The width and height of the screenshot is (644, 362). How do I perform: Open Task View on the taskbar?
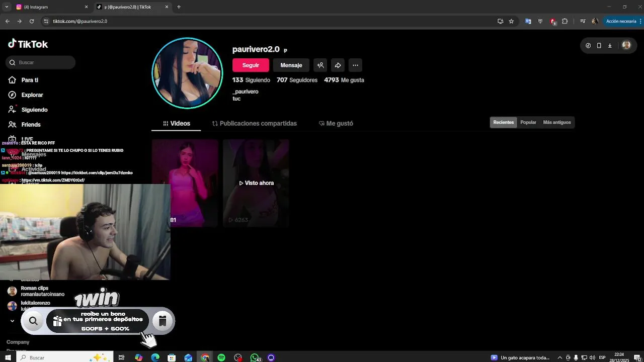pos(121,357)
